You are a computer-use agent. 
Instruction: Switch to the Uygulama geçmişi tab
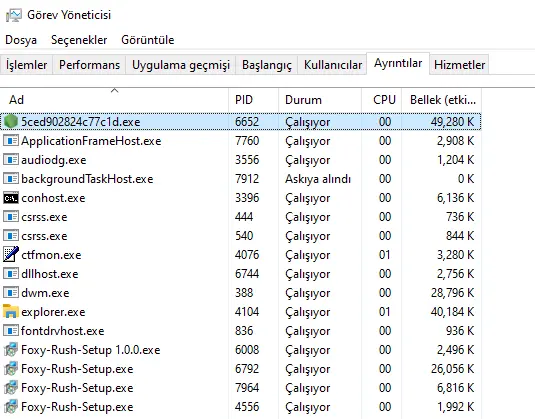pyautogui.click(x=181, y=64)
